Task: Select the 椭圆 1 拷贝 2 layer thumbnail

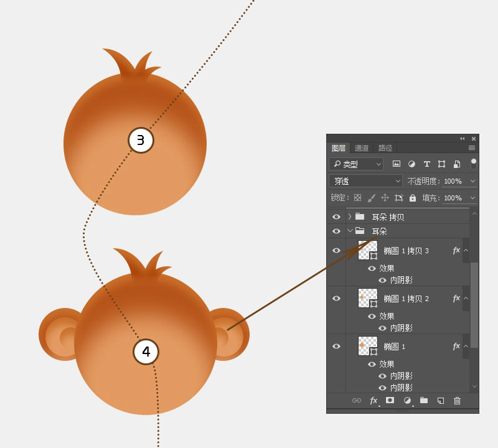Action: [368, 298]
